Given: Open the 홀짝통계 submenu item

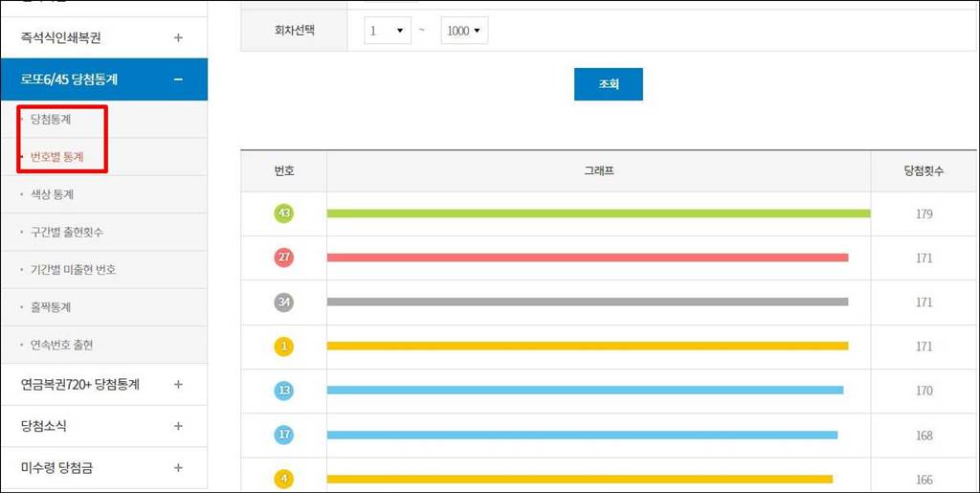Looking at the screenshot, I should pos(51,307).
